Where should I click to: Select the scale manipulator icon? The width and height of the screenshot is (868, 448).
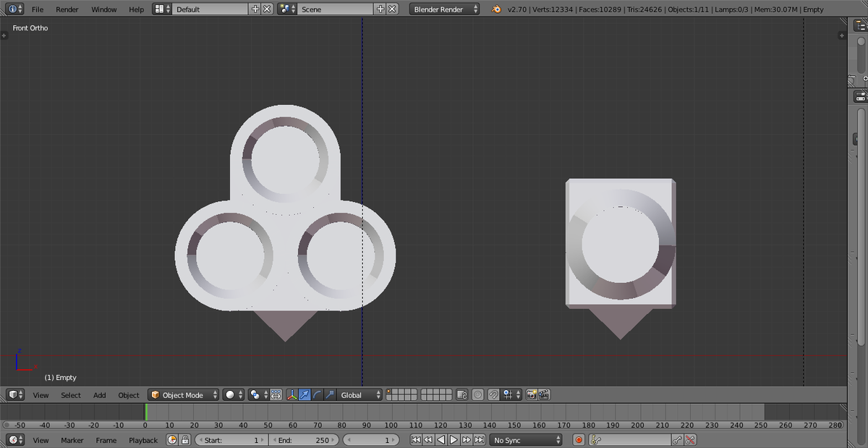329,395
